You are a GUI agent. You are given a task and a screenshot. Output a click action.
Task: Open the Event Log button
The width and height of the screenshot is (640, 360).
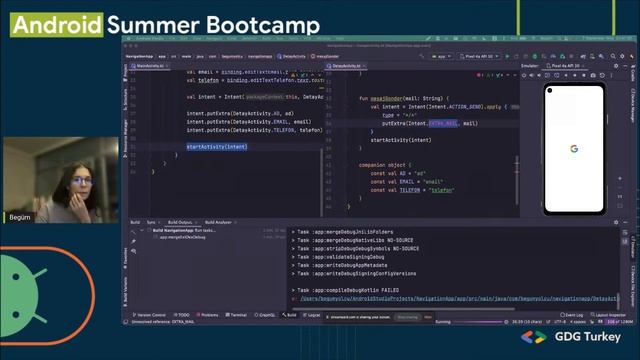(x=572, y=315)
